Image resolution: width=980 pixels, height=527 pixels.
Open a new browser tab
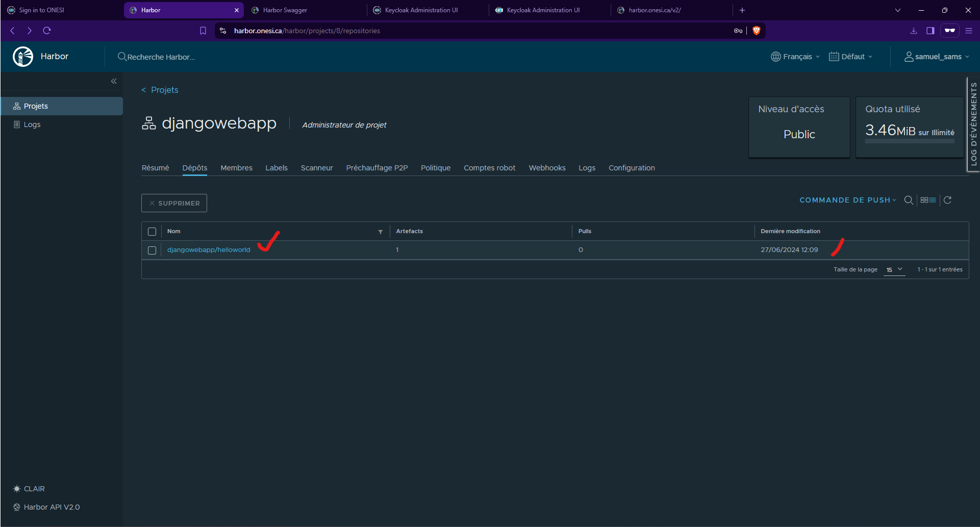pyautogui.click(x=742, y=10)
